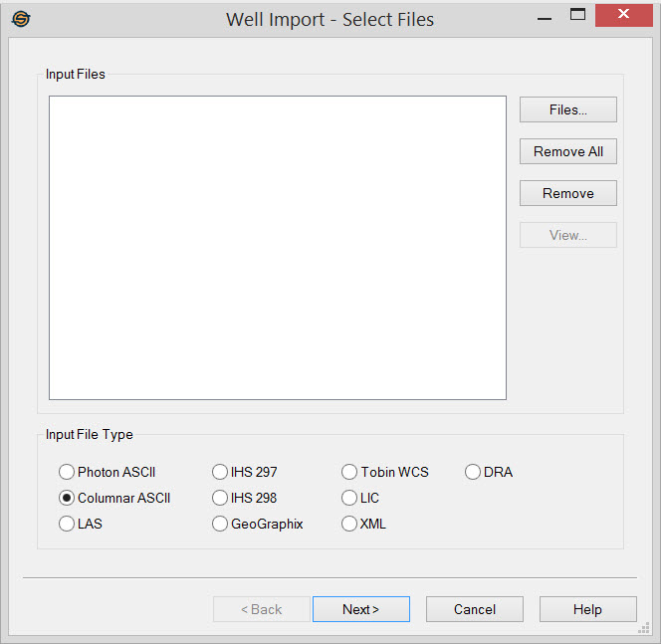Image resolution: width=661 pixels, height=644 pixels.
Task: Select the IHS 298 radio button
Action: click(220, 498)
